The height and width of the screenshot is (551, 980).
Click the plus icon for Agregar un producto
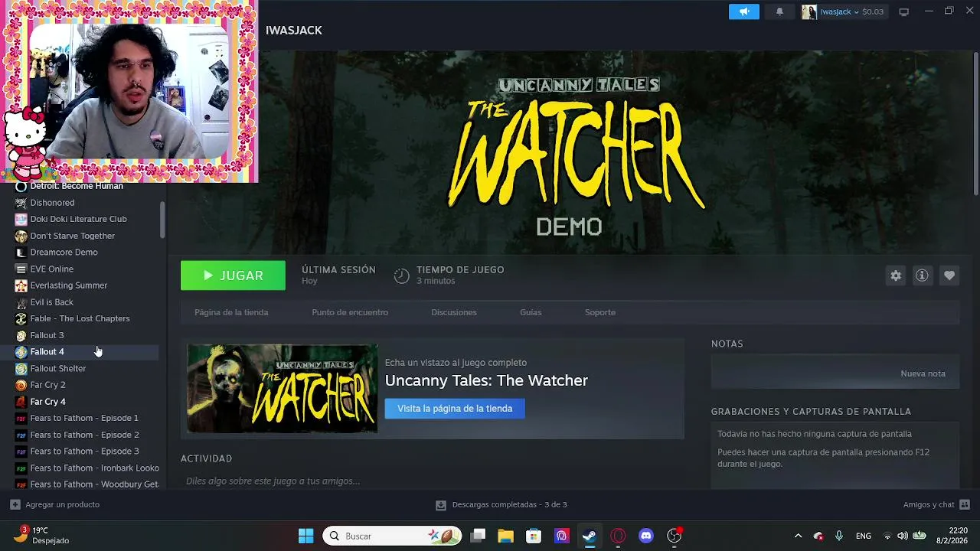pyautogui.click(x=15, y=504)
